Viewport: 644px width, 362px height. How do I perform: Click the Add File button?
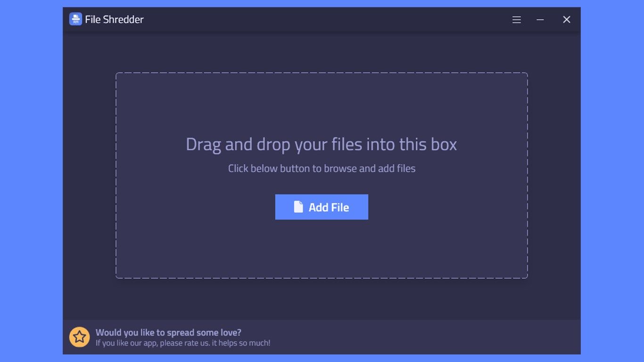pyautogui.click(x=322, y=207)
